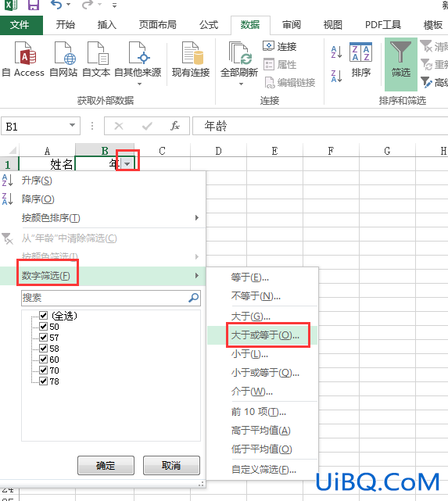Uncheck the 70 value checkbox
Screen dimensions: 448x501
44,370
